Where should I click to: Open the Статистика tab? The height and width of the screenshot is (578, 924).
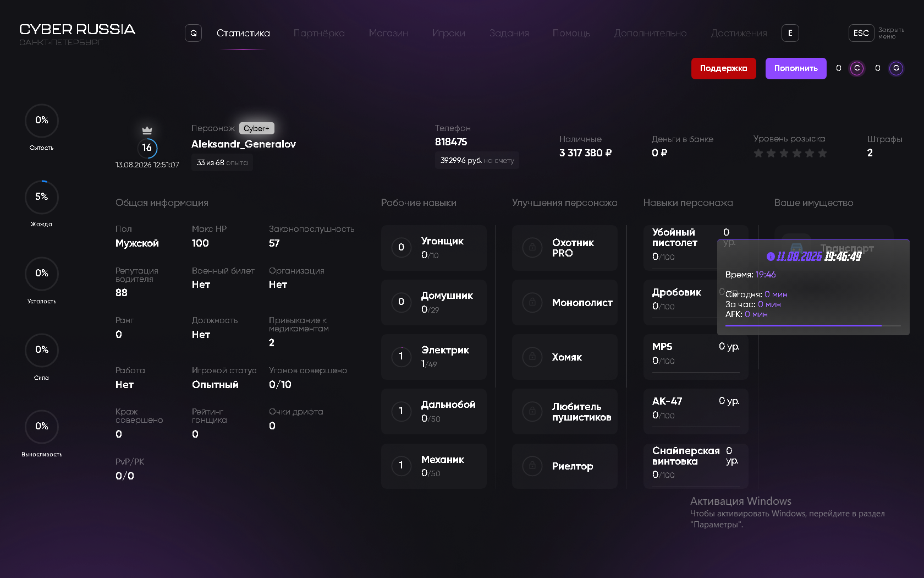point(243,33)
